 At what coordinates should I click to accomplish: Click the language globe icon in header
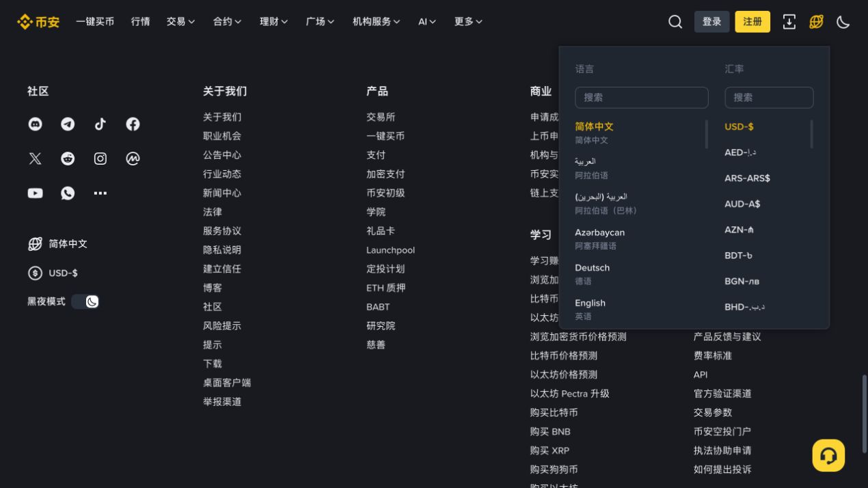pos(816,22)
